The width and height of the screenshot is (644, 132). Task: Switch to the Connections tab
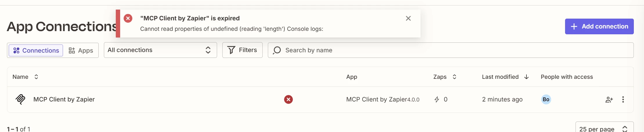pyautogui.click(x=36, y=50)
